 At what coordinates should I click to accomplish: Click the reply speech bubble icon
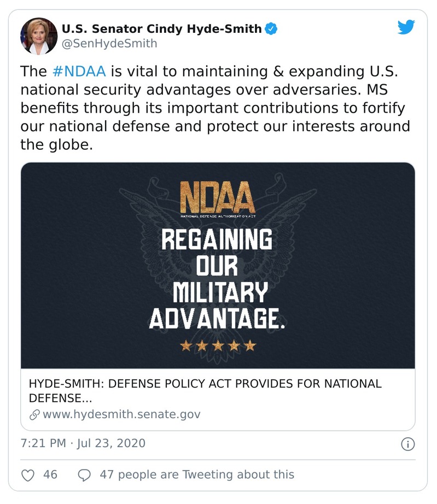tap(84, 474)
